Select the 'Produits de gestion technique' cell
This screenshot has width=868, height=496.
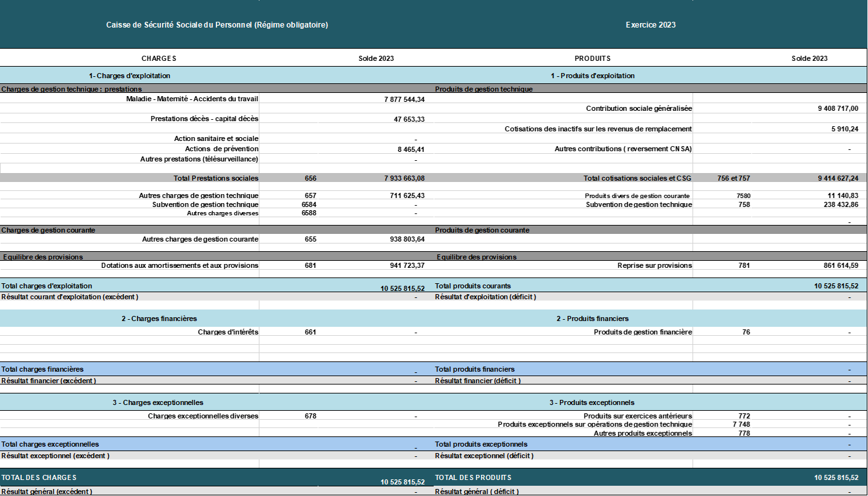[484, 89]
